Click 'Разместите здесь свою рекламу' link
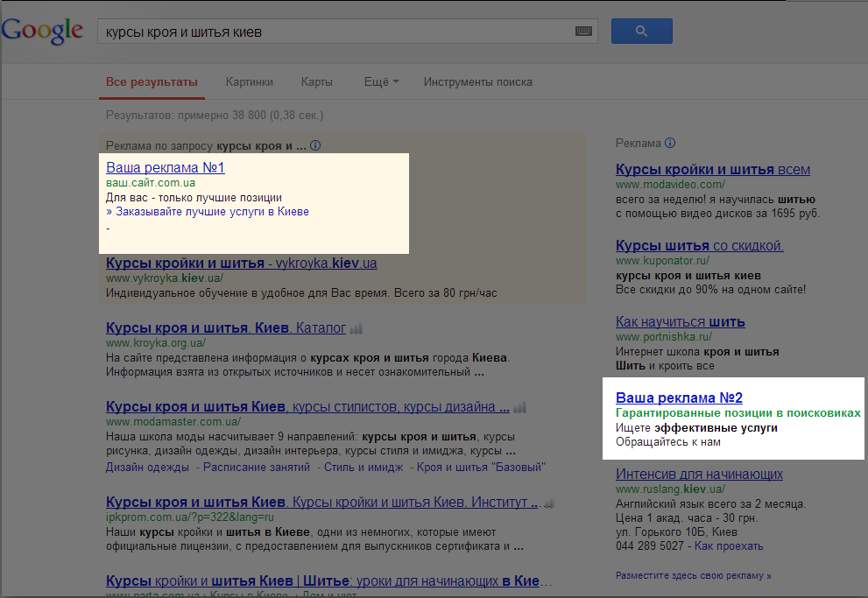 pyautogui.click(x=694, y=576)
